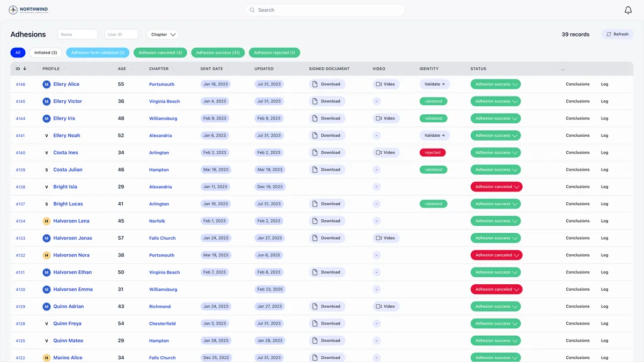Click the search magnifier icon

(252, 10)
